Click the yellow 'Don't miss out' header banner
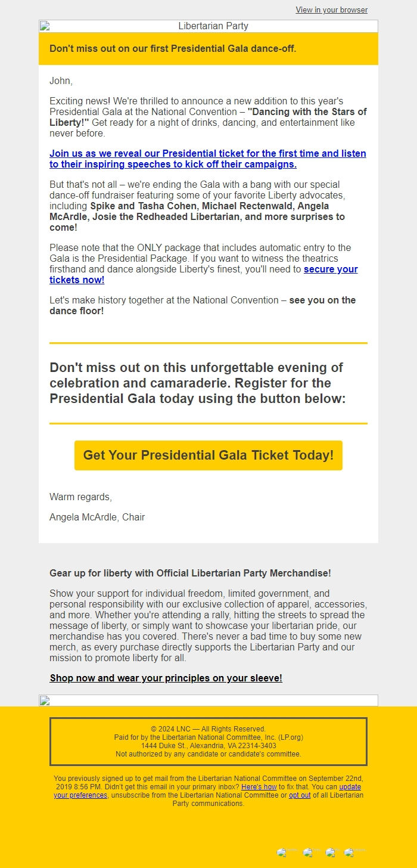Screen dimensions: 417x868 click(208, 49)
